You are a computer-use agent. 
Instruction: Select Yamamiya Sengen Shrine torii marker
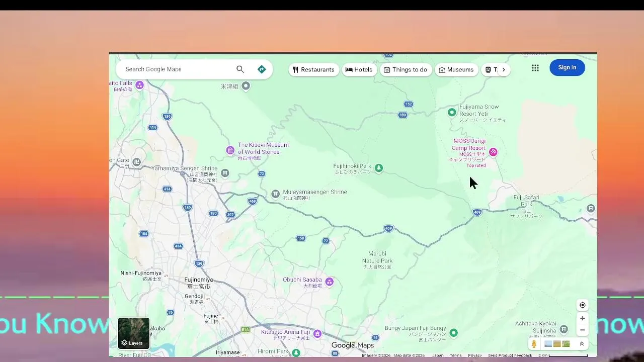(225, 173)
